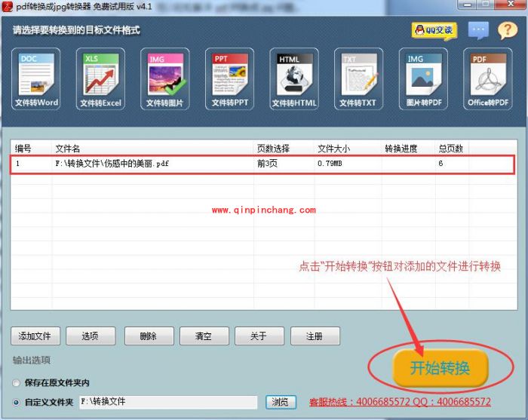Click the app logo in title bar
The height and width of the screenshot is (420, 528).
click(x=7, y=6)
